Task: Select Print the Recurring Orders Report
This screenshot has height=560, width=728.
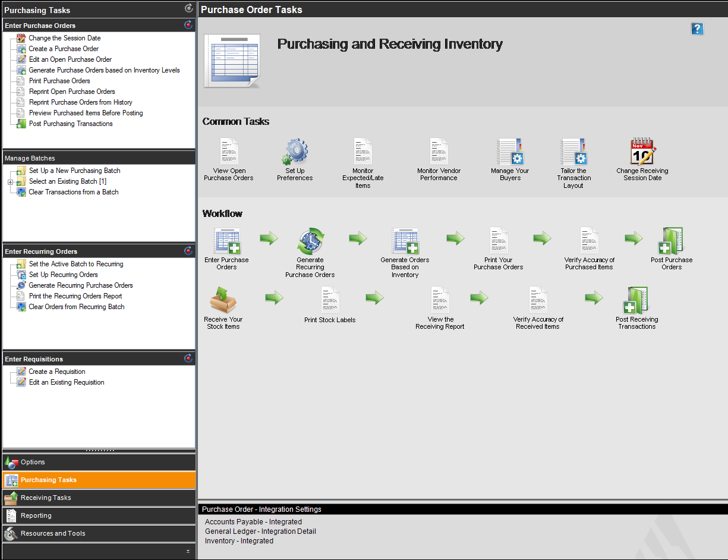Action: pos(75,296)
